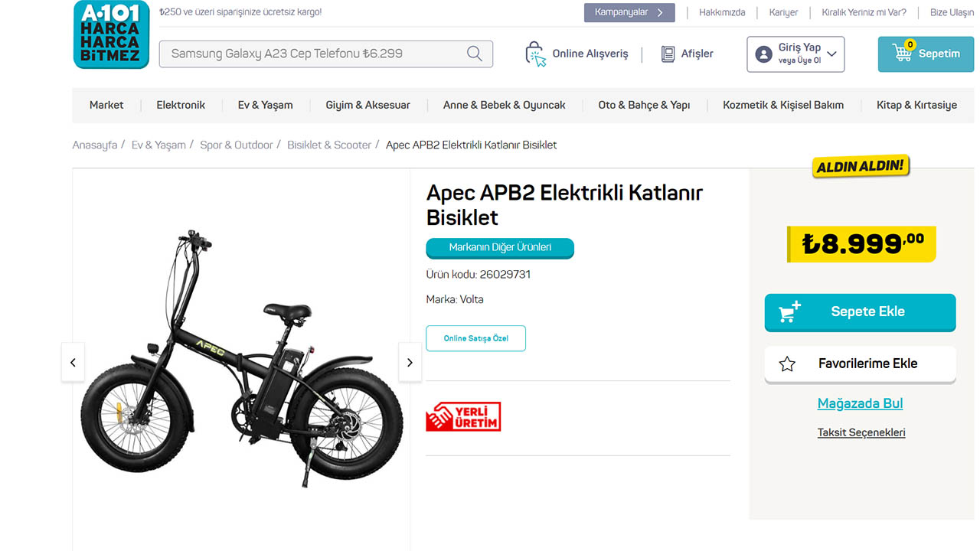Click the Yerli Üretim badge
980x551 pixels.
tap(463, 416)
